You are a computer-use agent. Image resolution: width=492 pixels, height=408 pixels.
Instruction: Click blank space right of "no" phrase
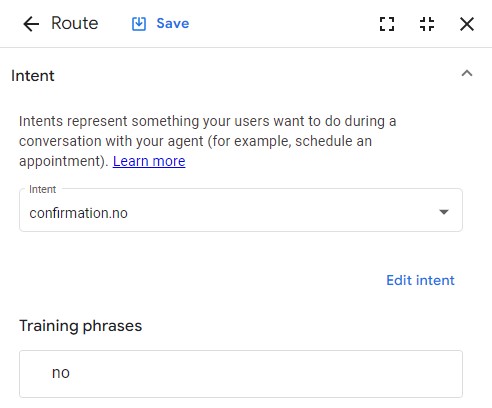point(267,373)
